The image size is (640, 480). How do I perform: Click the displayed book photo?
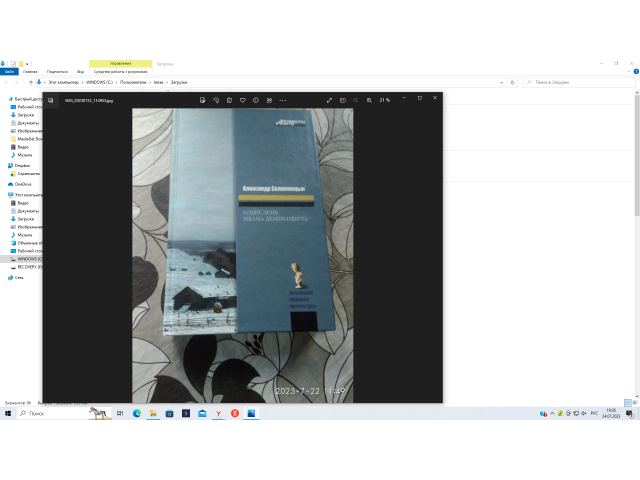(x=242, y=255)
